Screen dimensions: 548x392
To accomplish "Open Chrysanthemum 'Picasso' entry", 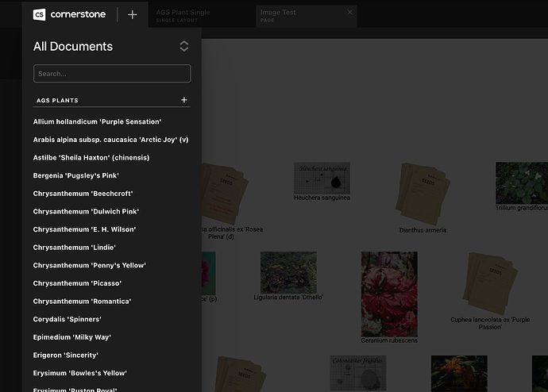I will pos(77,283).
